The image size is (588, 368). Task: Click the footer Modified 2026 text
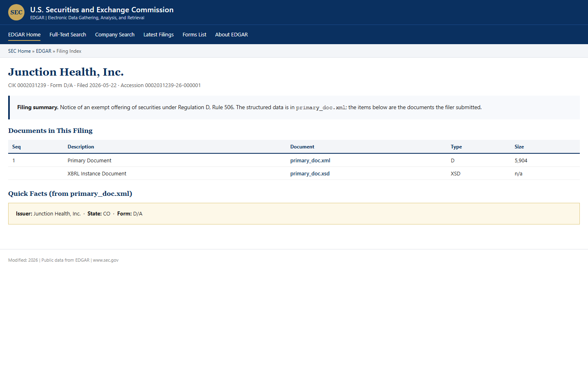coord(63,260)
